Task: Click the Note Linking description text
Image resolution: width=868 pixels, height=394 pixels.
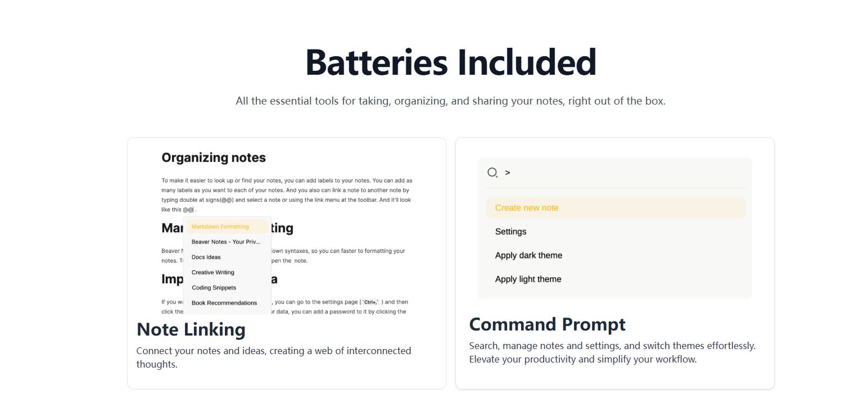Action: (274, 357)
